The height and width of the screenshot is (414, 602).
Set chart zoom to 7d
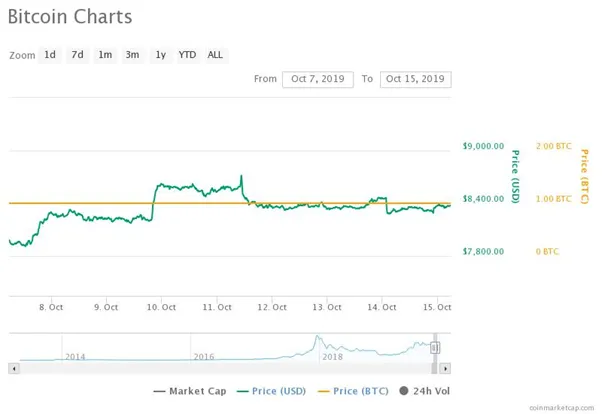pyautogui.click(x=78, y=55)
